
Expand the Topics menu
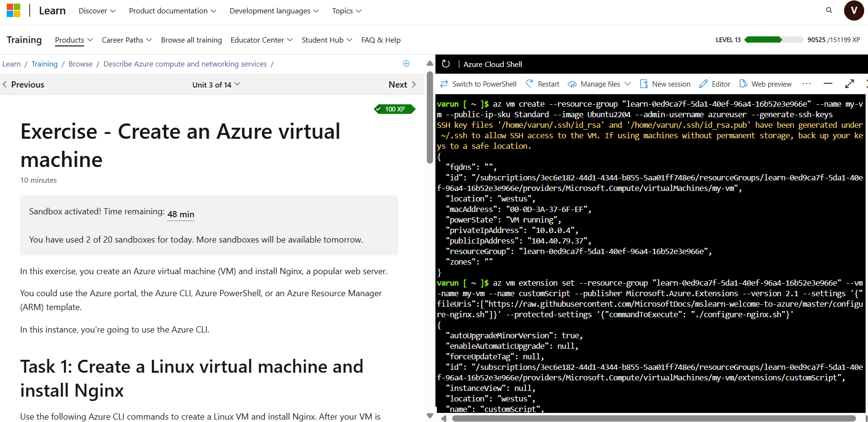(347, 11)
